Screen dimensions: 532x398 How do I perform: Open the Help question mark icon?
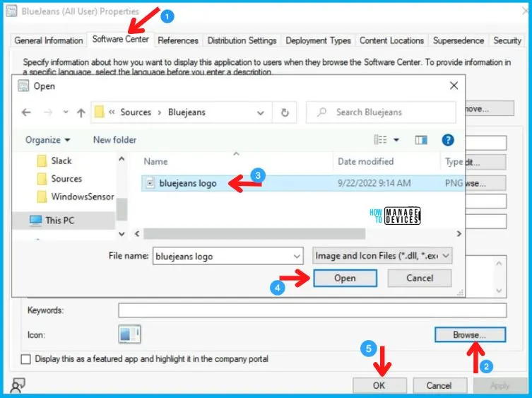point(447,140)
